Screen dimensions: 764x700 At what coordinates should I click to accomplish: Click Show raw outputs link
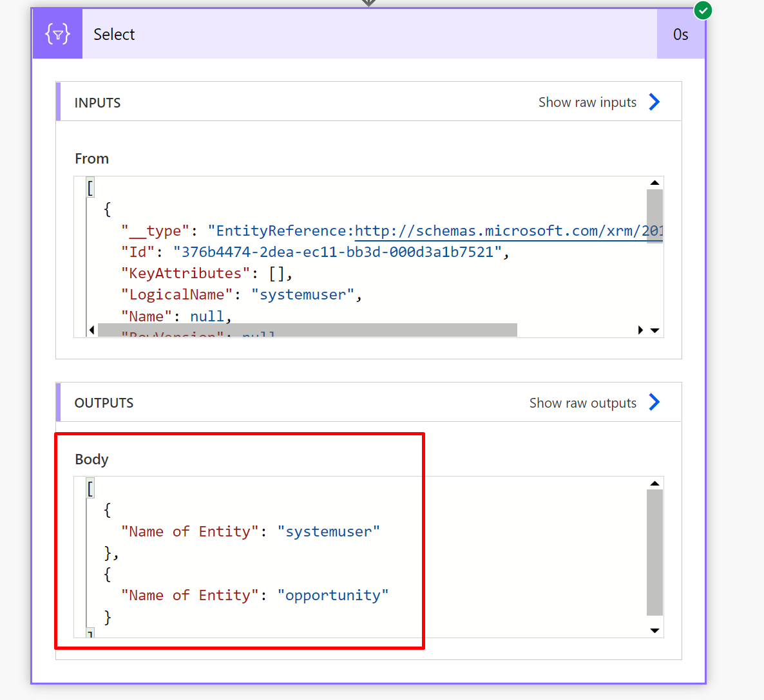tap(583, 403)
